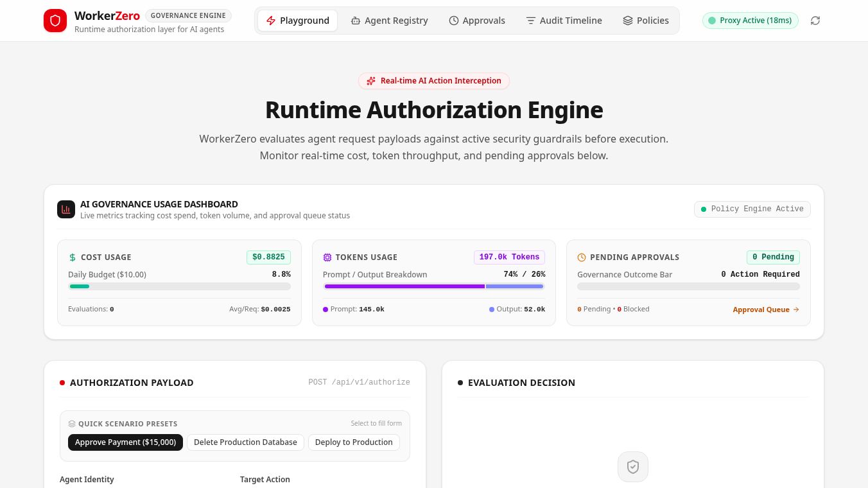Open the Approval Queue link

click(766, 309)
